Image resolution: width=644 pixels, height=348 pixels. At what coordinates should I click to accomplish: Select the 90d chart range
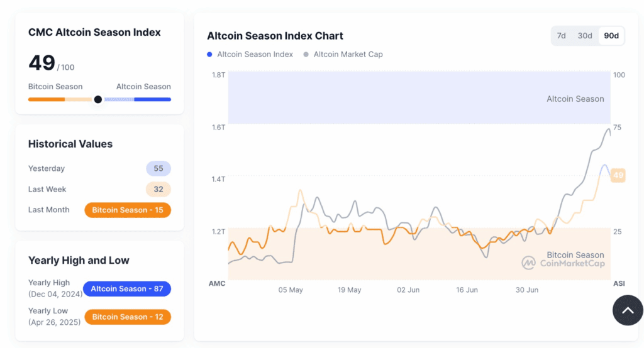(x=611, y=36)
